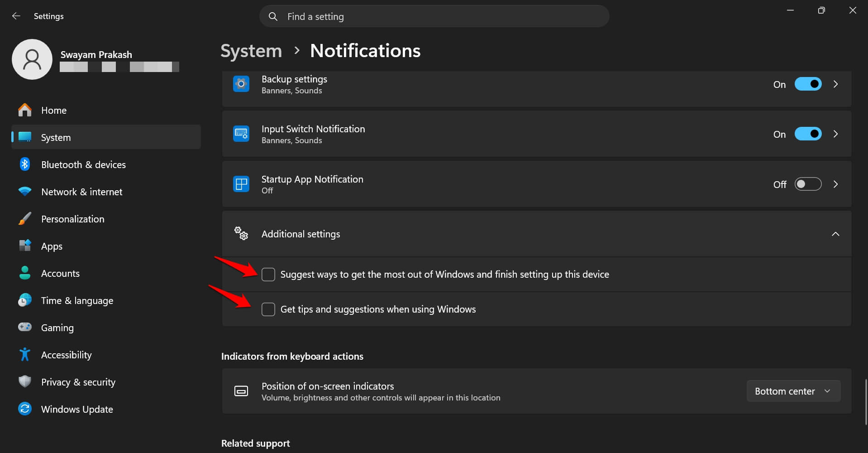Viewport: 868px width, 453px height.
Task: Click the Home house icon in sidebar
Action: click(x=25, y=110)
